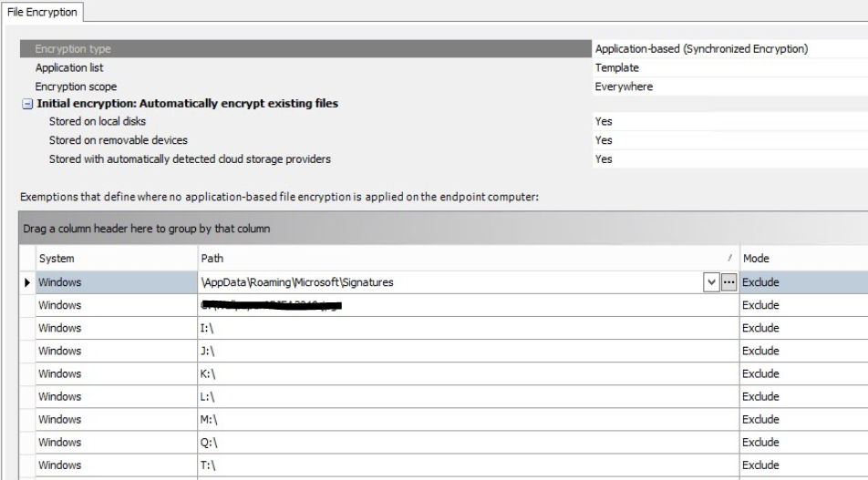This screenshot has height=480, width=868.
Task: Sort by the Path column header
Action: click(469, 259)
